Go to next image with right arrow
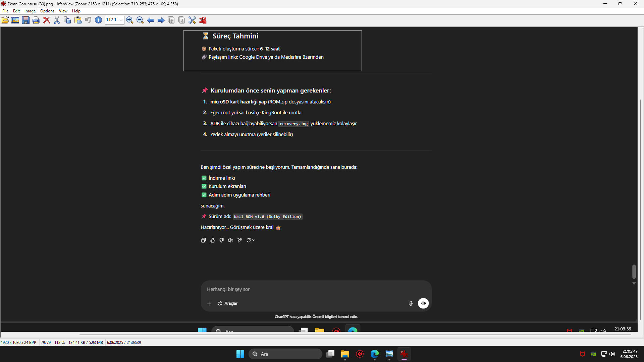Image resolution: width=644 pixels, height=362 pixels. pos(161,20)
